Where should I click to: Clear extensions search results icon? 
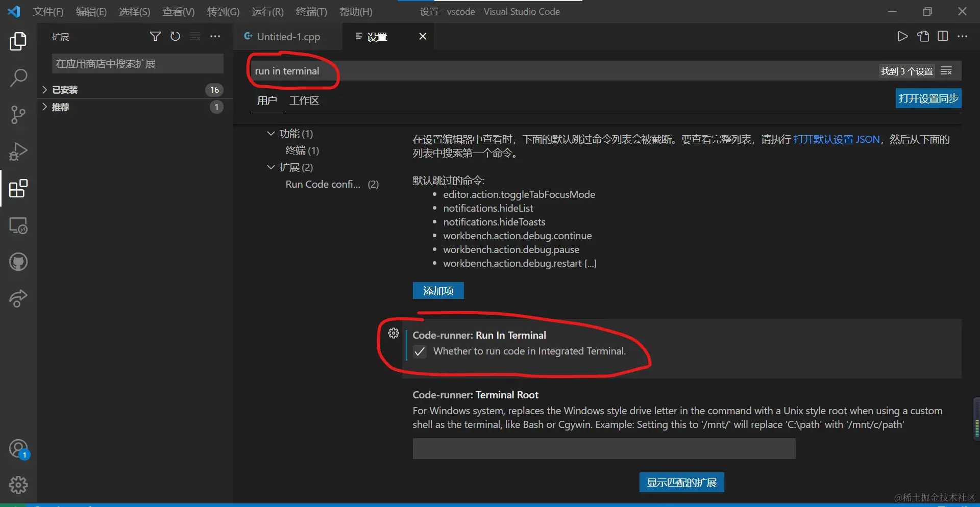coord(195,36)
